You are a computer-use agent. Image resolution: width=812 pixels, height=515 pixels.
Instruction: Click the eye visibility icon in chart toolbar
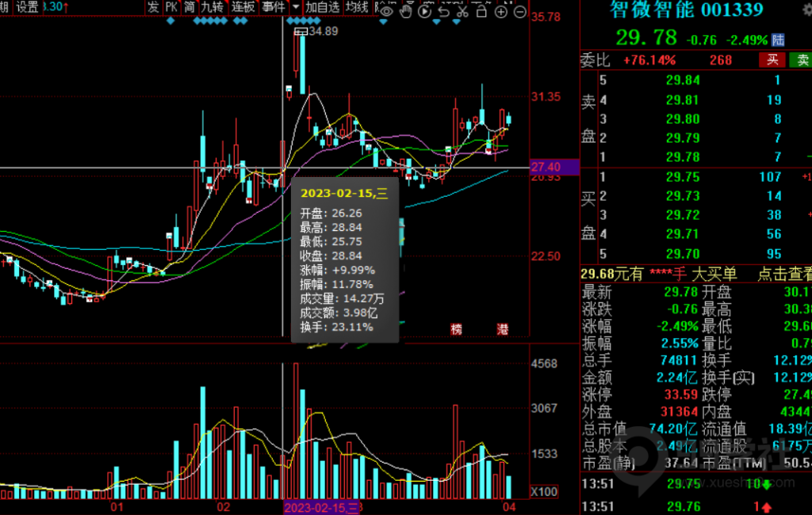[386, 11]
